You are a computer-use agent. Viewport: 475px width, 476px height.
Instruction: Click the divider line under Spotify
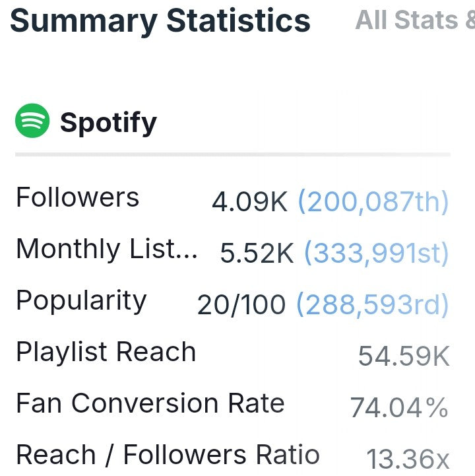pyautogui.click(x=233, y=154)
